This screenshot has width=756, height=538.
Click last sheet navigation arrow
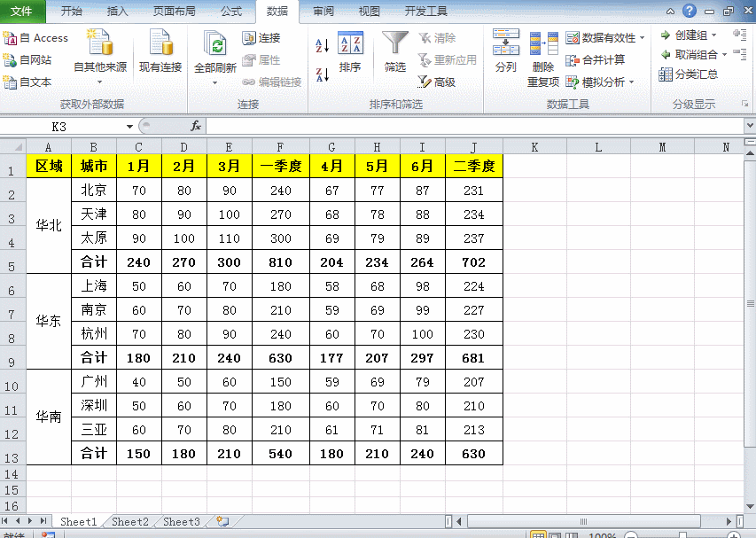pos(43,520)
